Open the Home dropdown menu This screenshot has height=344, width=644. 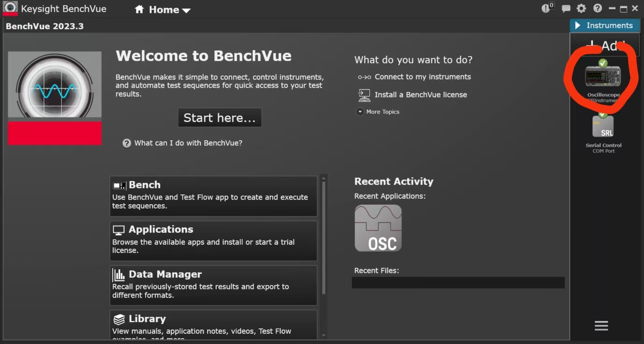(162, 10)
